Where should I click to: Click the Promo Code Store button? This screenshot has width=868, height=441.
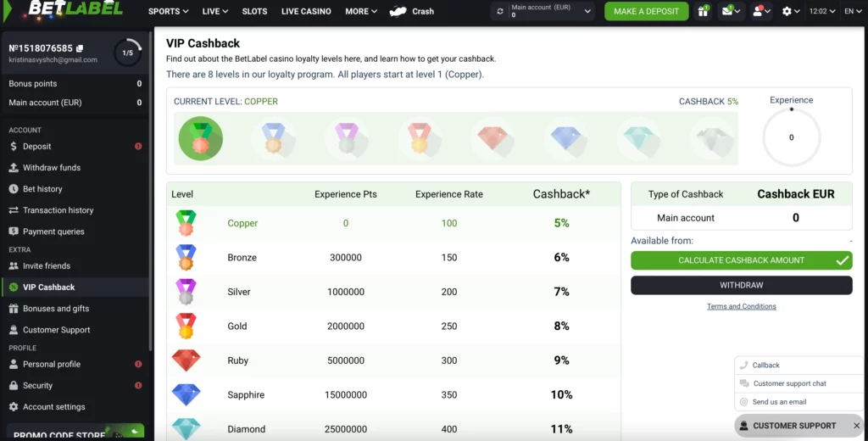(x=75, y=433)
